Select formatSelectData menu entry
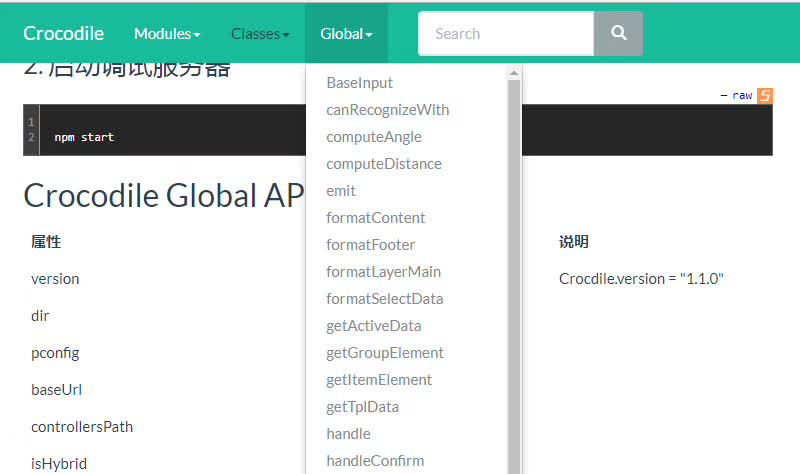 (384, 299)
